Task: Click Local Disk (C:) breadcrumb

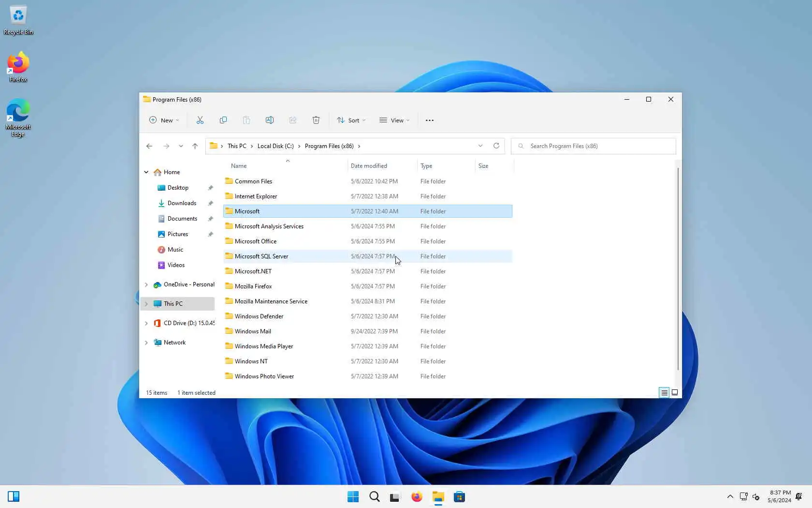Action: 275,146
